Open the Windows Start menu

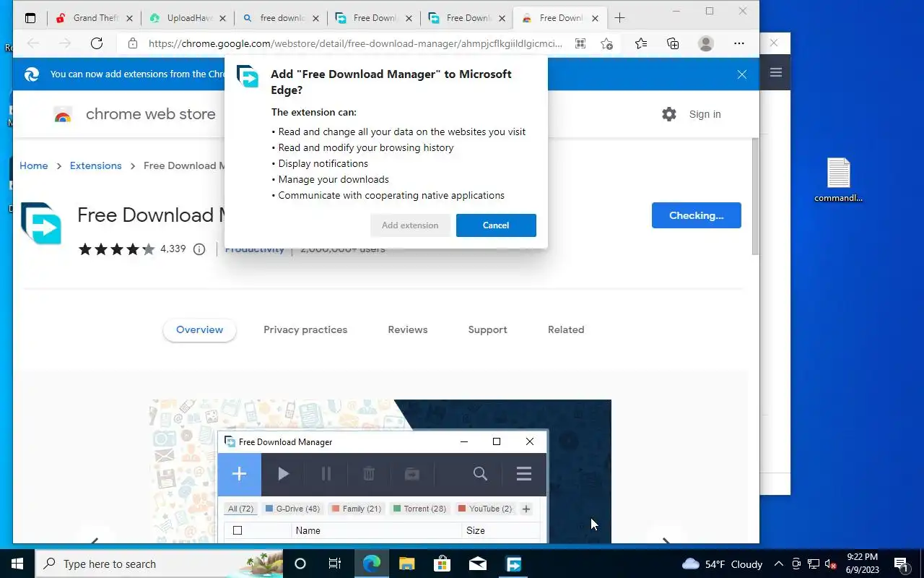tap(17, 564)
